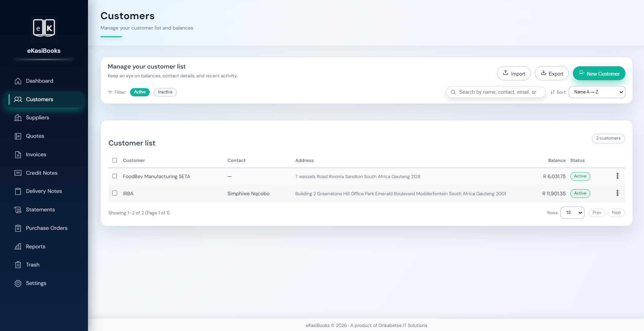644x331 pixels.
Task: Navigate to Invoices via sidebar icon
Action: click(x=18, y=155)
